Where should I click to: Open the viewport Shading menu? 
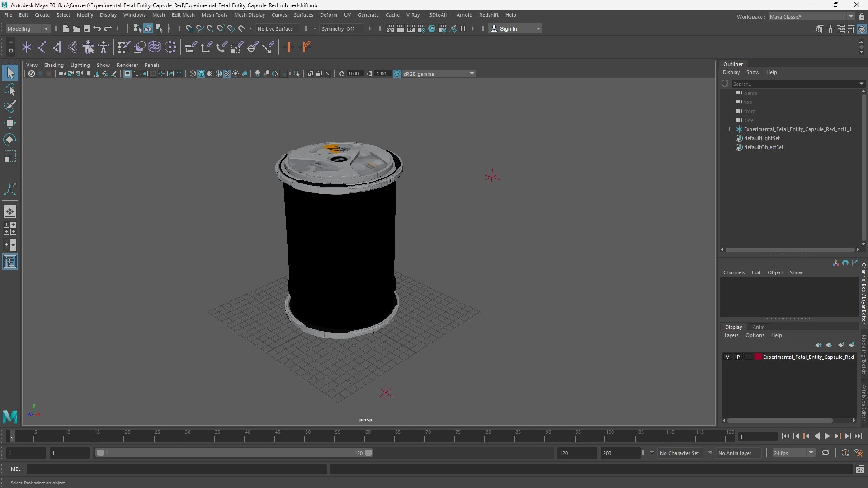pos(54,65)
